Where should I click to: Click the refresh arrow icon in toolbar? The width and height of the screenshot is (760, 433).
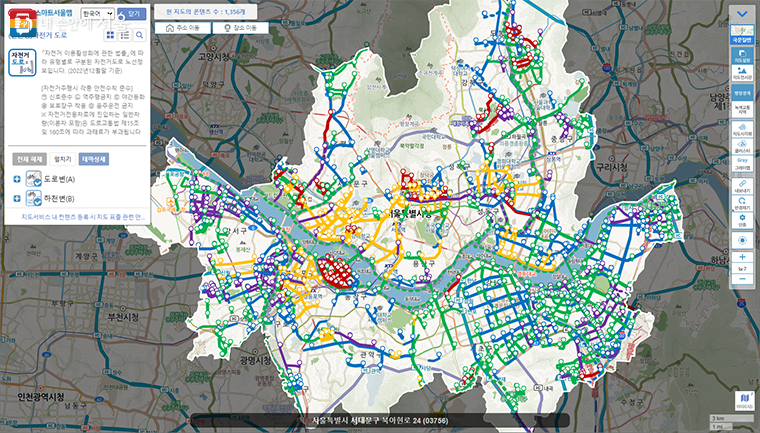coord(742,204)
